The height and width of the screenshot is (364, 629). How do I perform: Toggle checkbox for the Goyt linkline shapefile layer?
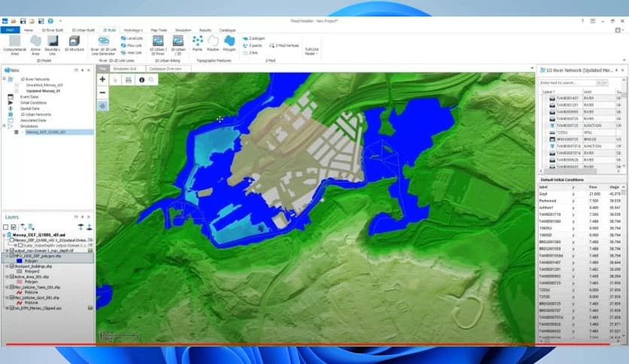12,298
